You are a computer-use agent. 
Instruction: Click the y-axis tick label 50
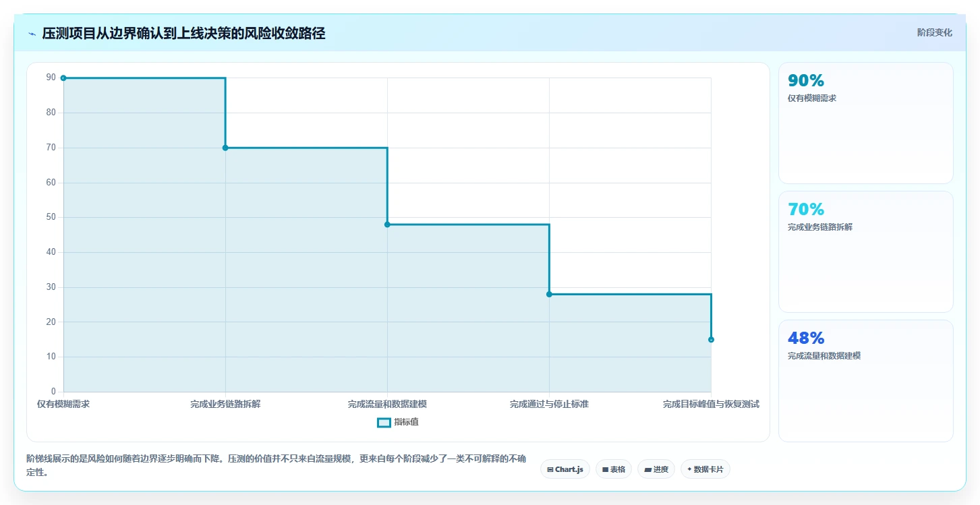(51, 217)
